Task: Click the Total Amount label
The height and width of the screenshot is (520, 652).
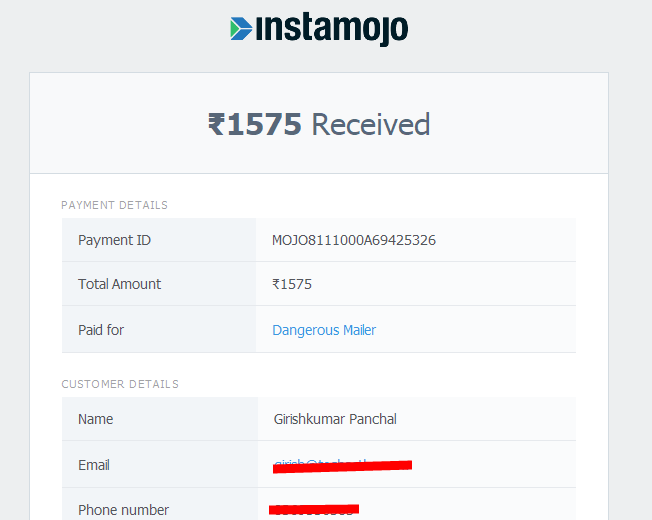Action: click(119, 284)
